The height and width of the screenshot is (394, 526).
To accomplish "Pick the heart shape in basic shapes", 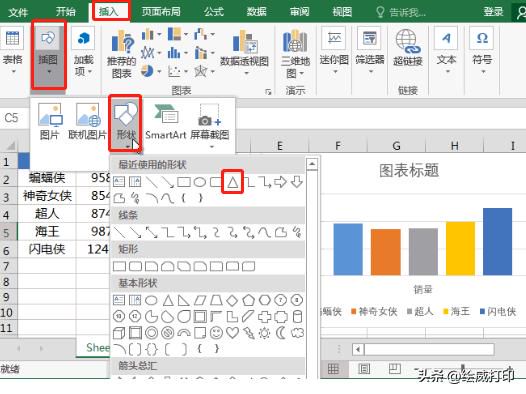I will click(232, 333).
